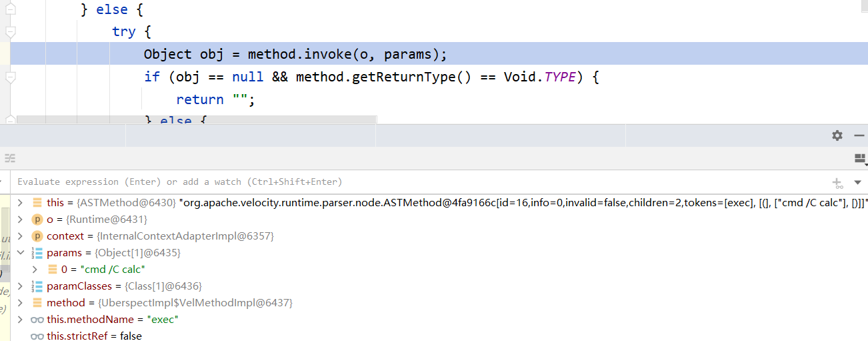868x341 pixels.
Task: Open debugger panel settings gear
Action: point(837,135)
